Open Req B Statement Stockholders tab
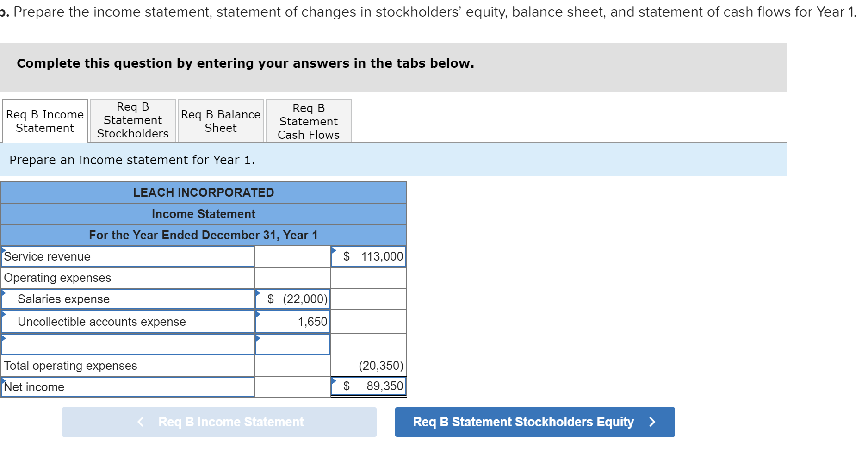This screenshot has height=473, width=868. click(133, 120)
